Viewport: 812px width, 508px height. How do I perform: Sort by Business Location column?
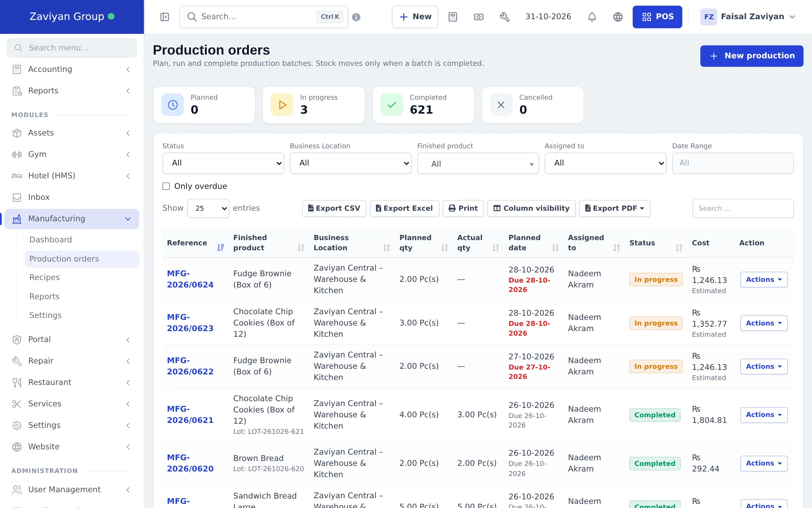(x=386, y=247)
